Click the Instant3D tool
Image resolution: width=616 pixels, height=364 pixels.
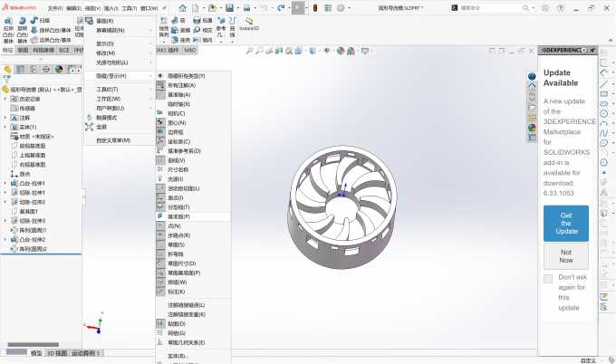coord(249,24)
